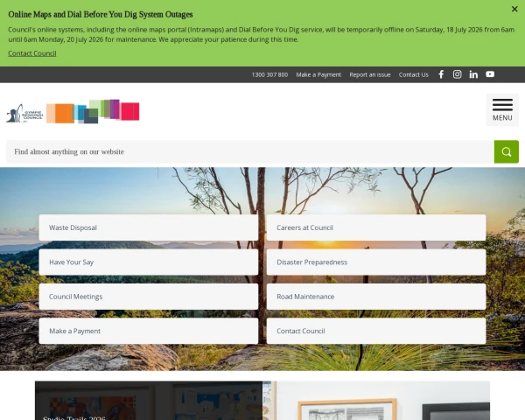The height and width of the screenshot is (420, 525).
Task: Focus the website search field
Action: (250, 151)
